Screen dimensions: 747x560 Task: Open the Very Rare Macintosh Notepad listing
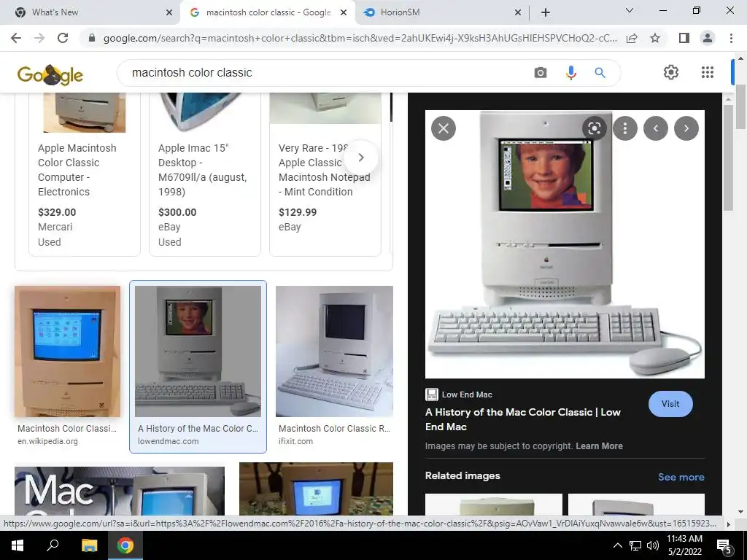pos(325,175)
